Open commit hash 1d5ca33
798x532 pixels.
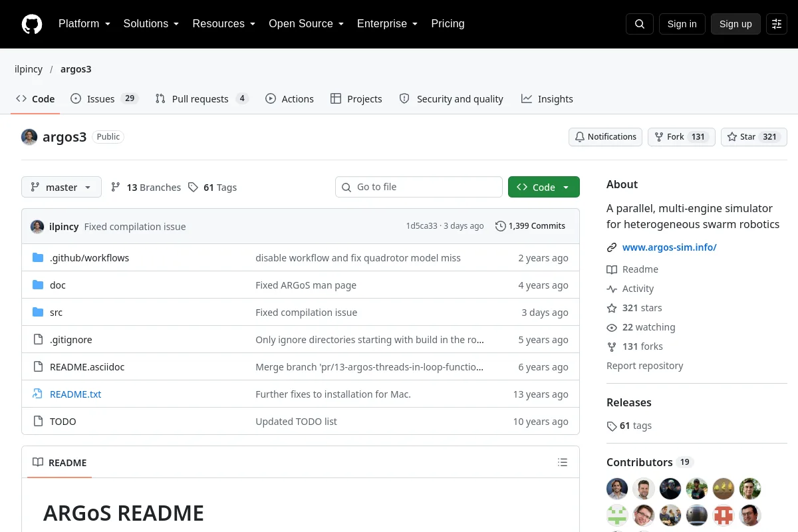422,226
